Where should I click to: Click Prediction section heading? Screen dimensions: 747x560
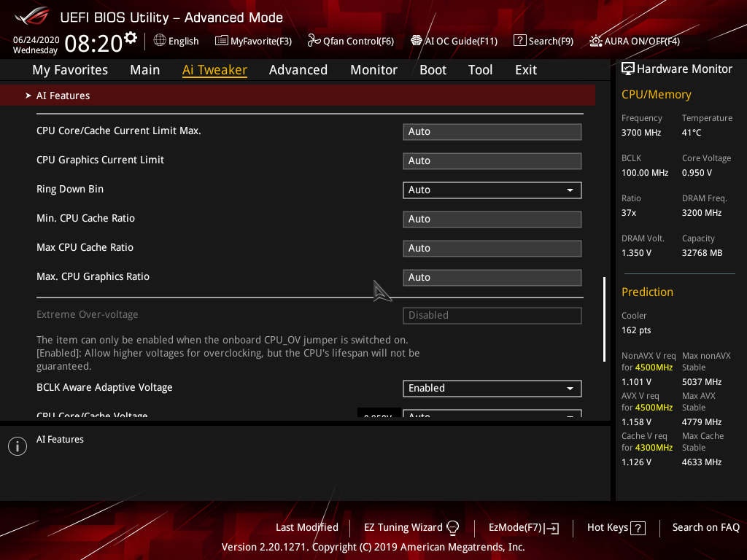pos(647,292)
